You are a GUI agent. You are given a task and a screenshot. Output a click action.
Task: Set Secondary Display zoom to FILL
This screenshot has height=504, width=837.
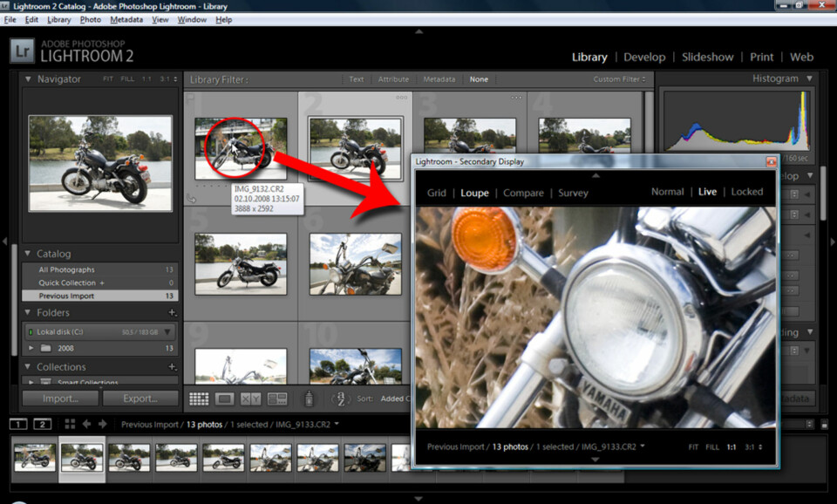pyautogui.click(x=712, y=446)
